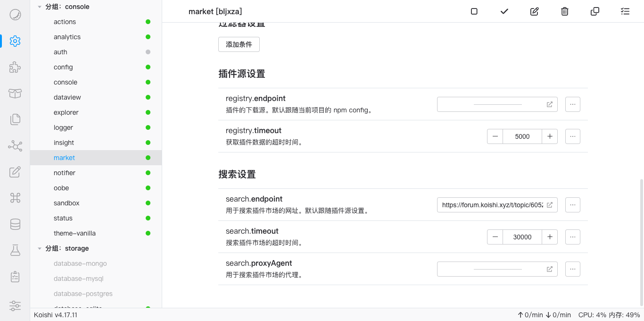Open the dependencies box icon in sidebar
The width and height of the screenshot is (644, 321).
pyautogui.click(x=15, y=93)
